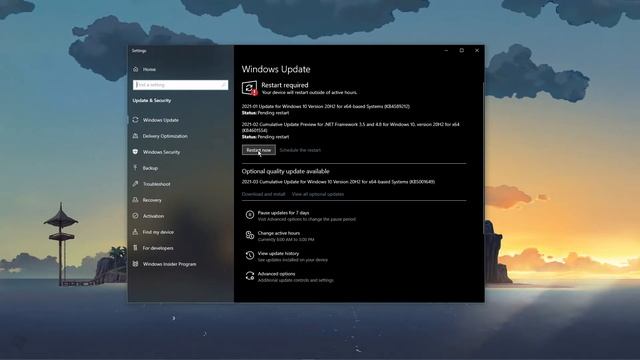This screenshot has width=640, height=360.
Task: Click the For developers icon
Action: [136, 248]
